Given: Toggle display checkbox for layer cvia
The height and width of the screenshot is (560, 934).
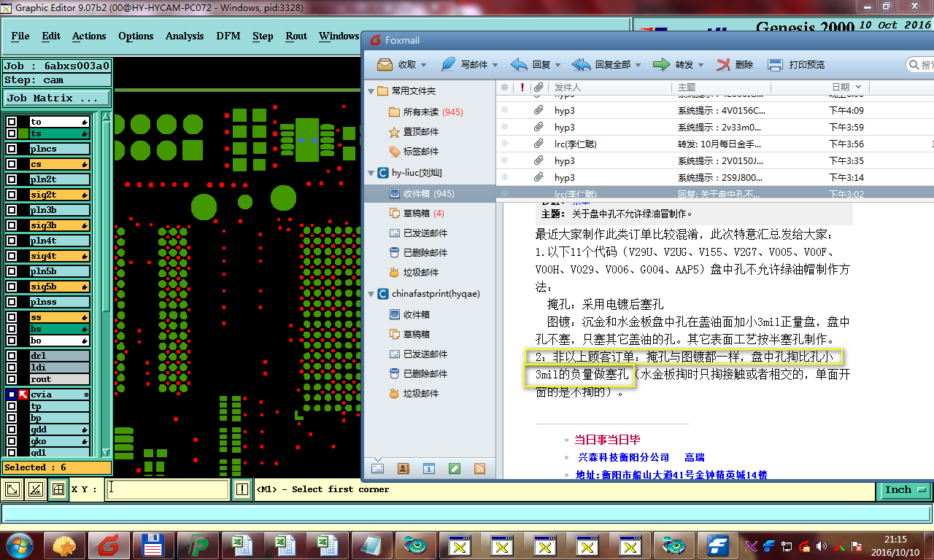Looking at the screenshot, I should (12, 394).
